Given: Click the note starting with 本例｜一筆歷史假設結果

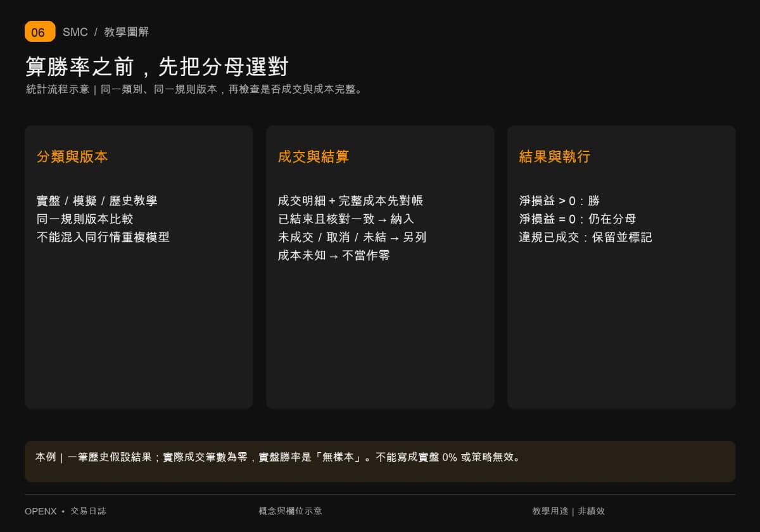Looking at the screenshot, I should 279,457.
